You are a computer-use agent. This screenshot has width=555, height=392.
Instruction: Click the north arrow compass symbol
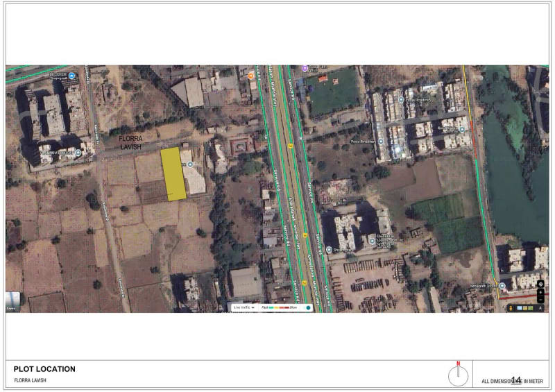point(458,374)
